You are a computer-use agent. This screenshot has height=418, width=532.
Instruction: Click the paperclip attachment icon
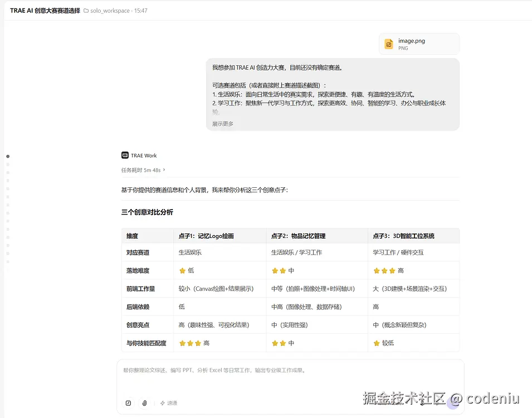(x=144, y=403)
